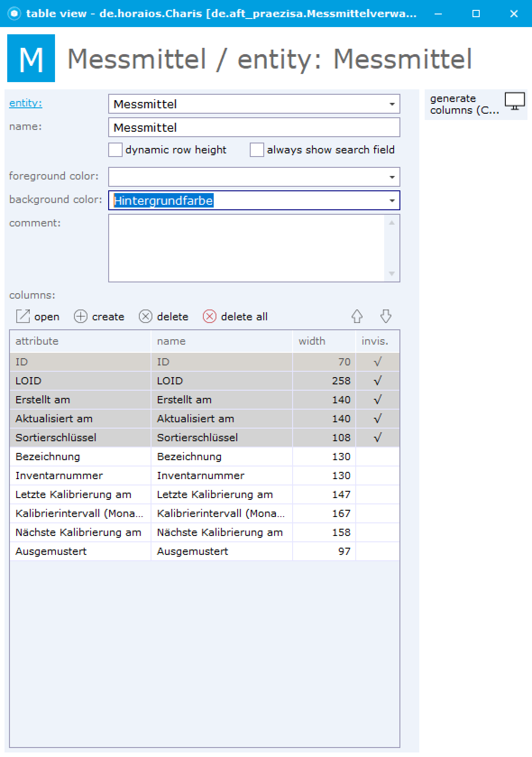Click the red delete all icon

point(210,317)
